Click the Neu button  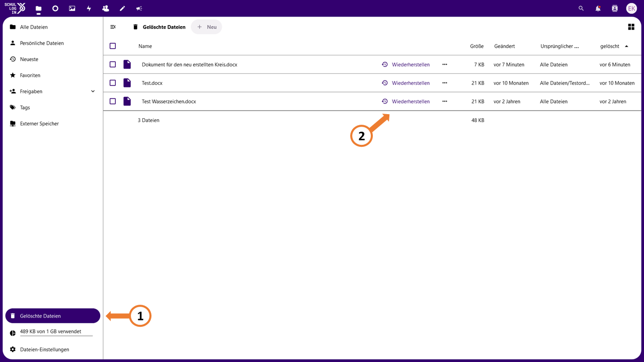click(206, 27)
